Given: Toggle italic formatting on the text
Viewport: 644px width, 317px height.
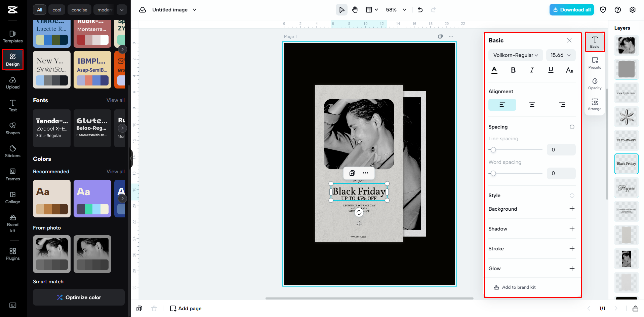Looking at the screenshot, I should click(532, 70).
